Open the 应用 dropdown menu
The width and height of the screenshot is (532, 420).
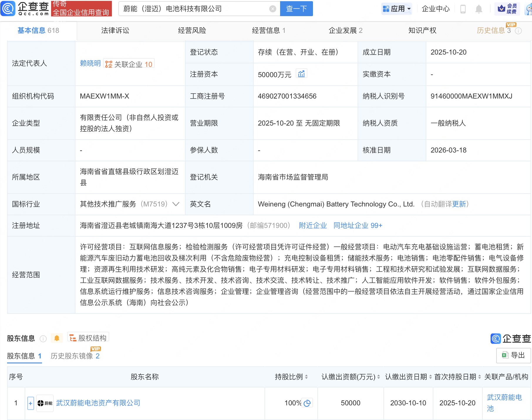(x=397, y=9)
